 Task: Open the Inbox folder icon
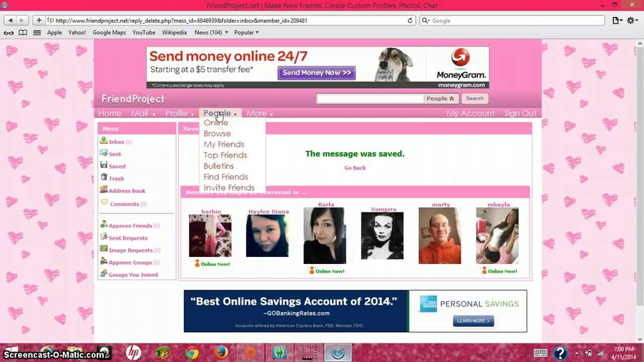click(104, 142)
